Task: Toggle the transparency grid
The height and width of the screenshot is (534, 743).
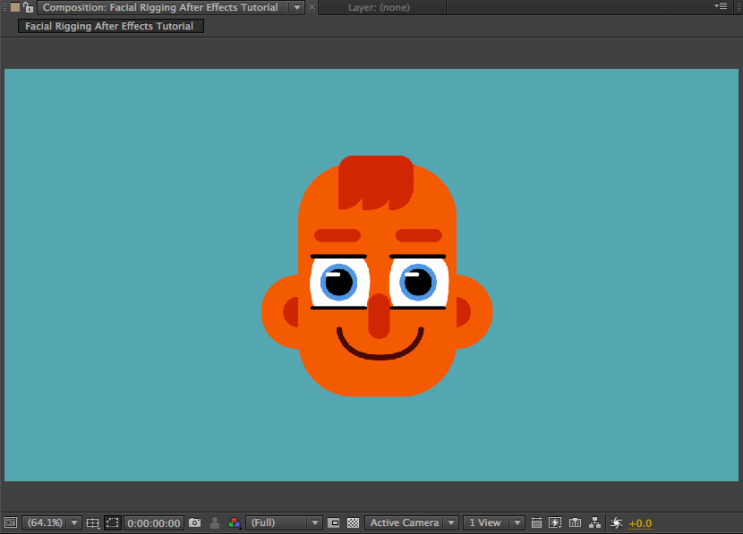Action: point(353,523)
